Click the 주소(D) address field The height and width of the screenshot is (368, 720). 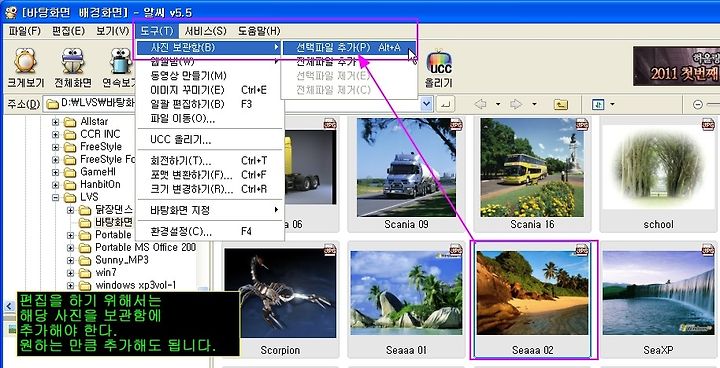[x=239, y=104]
